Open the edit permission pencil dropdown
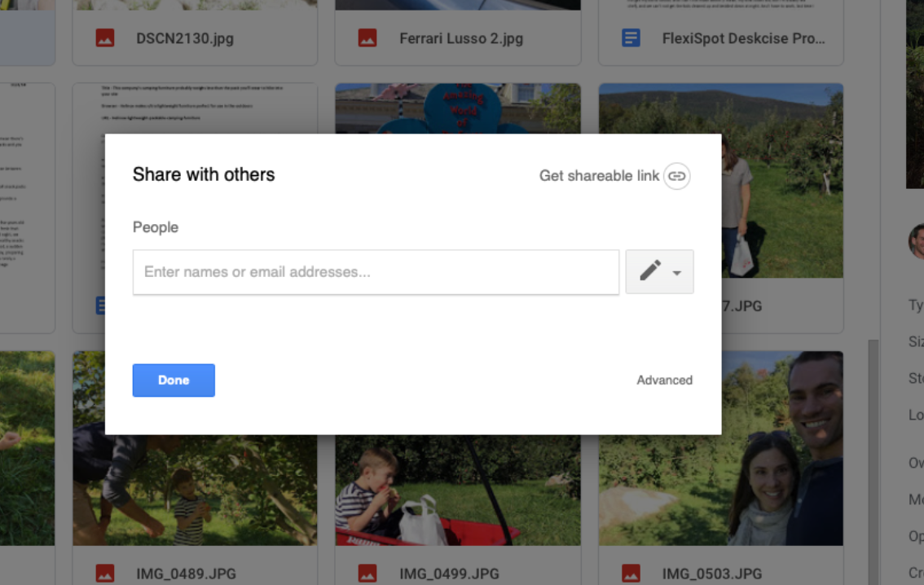Screen dimensions: 924x585 (x=659, y=271)
